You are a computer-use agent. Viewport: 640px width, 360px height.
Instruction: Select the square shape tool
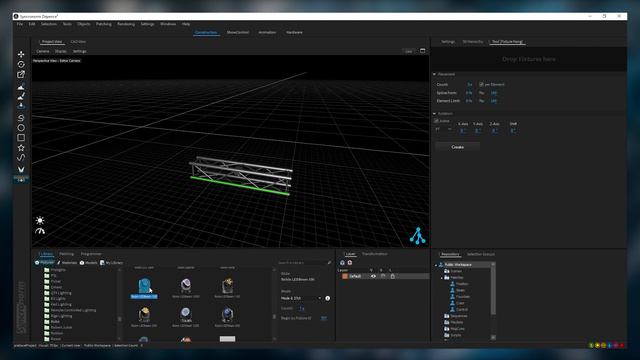tap(21, 138)
